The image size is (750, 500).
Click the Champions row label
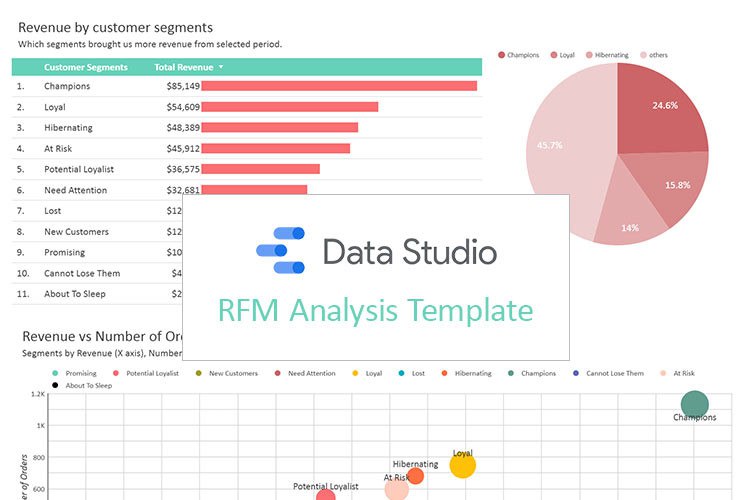tap(67, 86)
